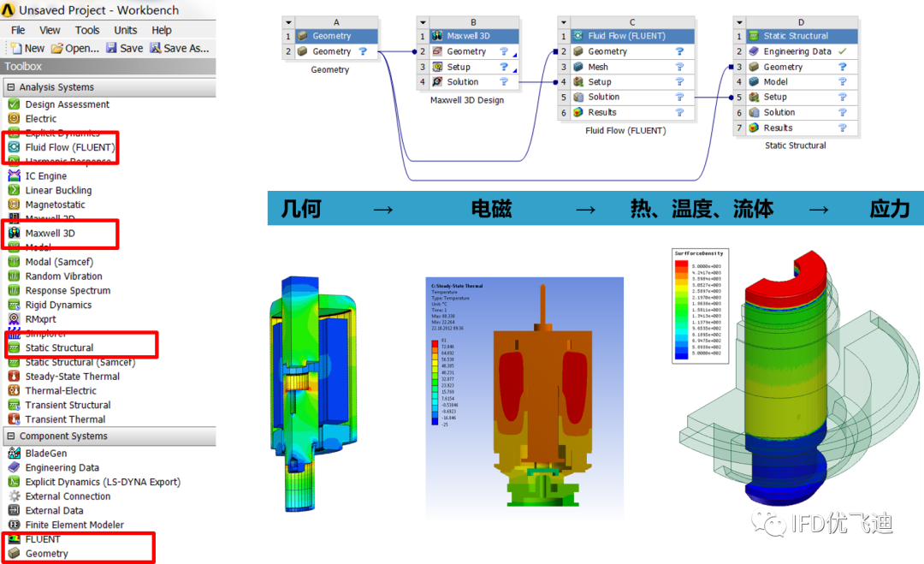
Task: Select BladeGen component icon
Action: [x=15, y=454]
